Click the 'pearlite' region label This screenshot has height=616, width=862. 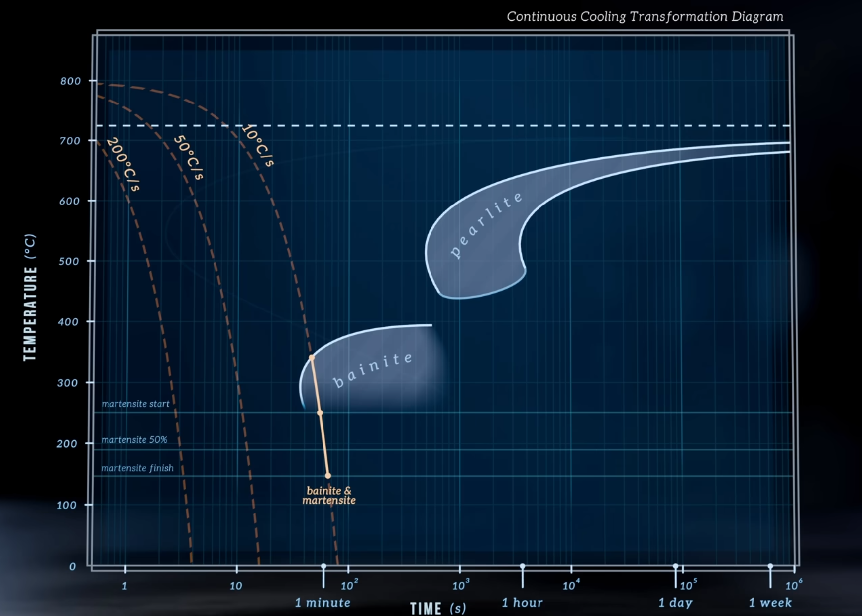pyautogui.click(x=486, y=224)
